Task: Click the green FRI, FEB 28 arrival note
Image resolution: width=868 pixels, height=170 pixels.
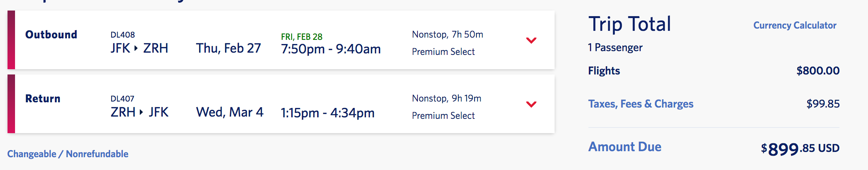Action: tap(301, 37)
